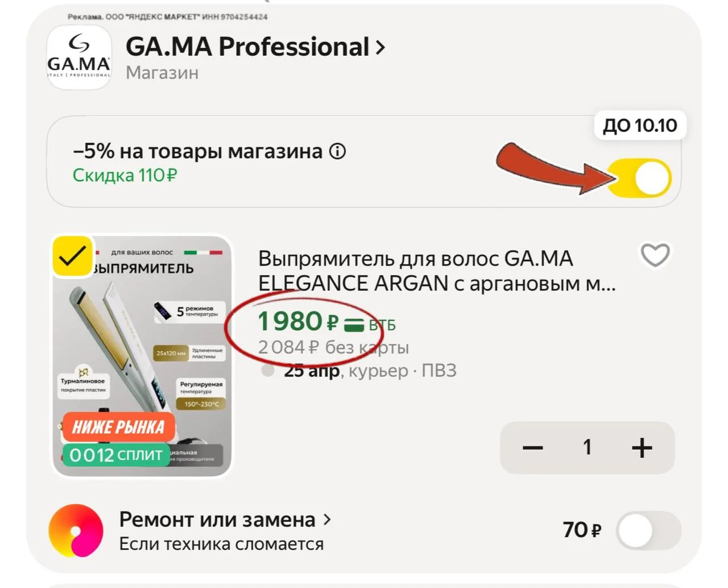Click the colorful repair service icon
The width and height of the screenshot is (728, 588).
[76, 531]
